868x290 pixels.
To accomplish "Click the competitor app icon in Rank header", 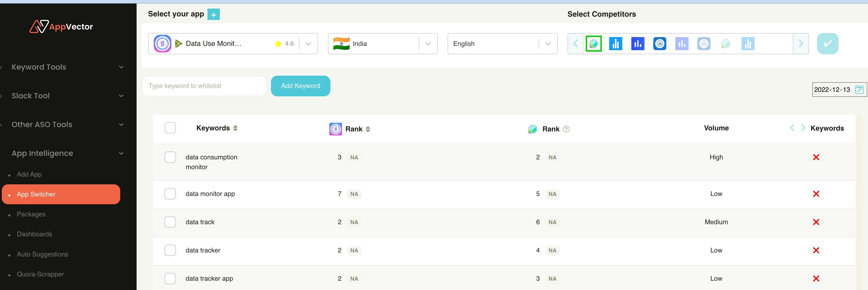I will (x=532, y=129).
